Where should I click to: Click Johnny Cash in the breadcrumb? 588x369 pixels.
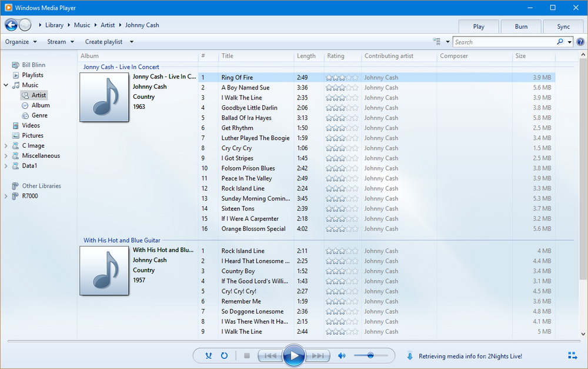[142, 25]
